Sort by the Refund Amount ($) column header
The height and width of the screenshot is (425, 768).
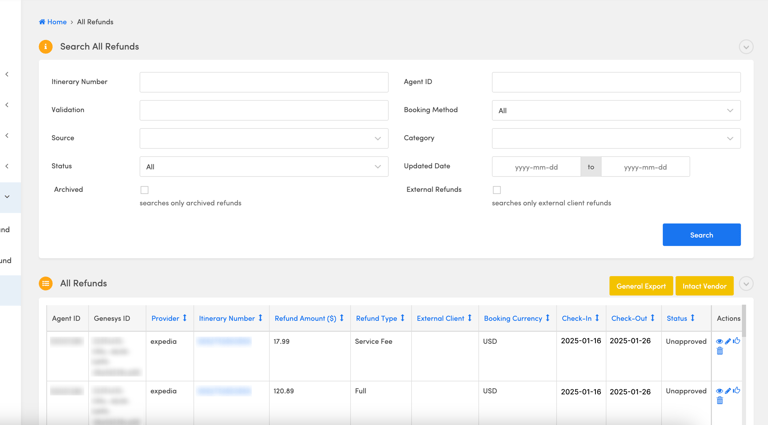[x=309, y=318]
